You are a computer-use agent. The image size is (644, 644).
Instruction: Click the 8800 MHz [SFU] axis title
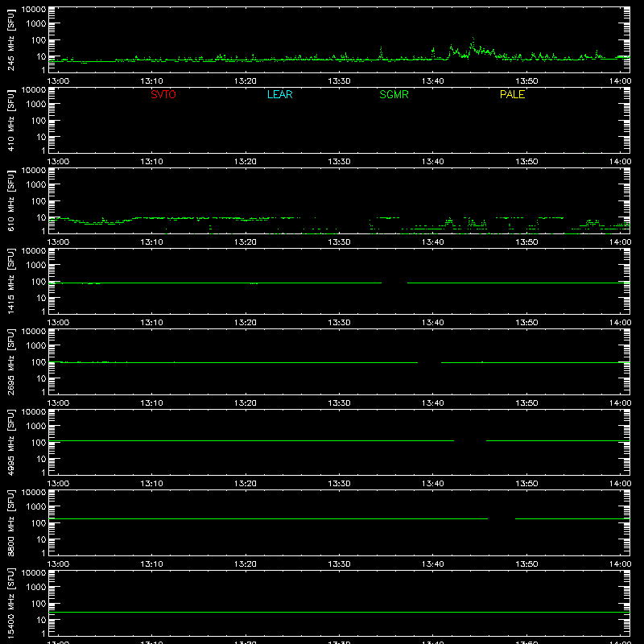tap(10, 522)
